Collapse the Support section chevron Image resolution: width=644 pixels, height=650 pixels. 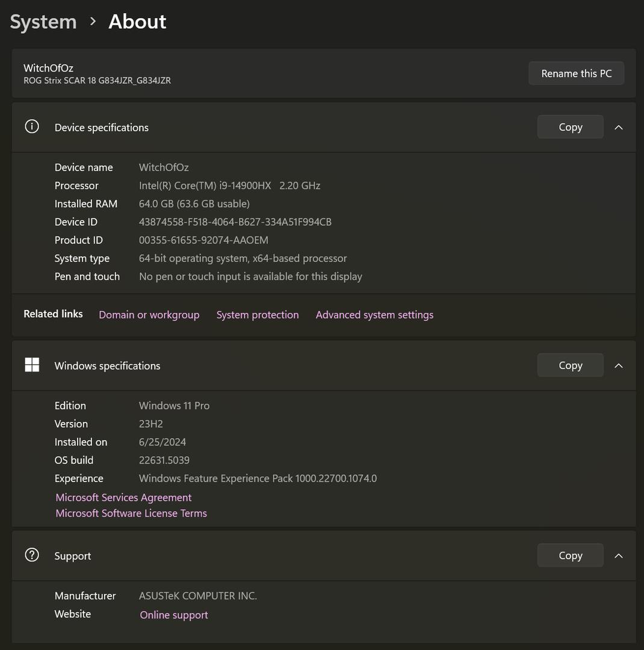tap(618, 556)
